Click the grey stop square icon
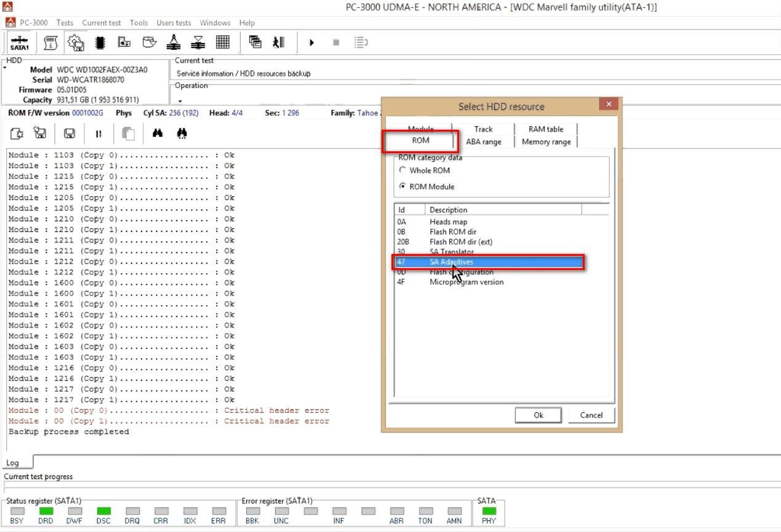The height and width of the screenshot is (532, 781). point(336,42)
